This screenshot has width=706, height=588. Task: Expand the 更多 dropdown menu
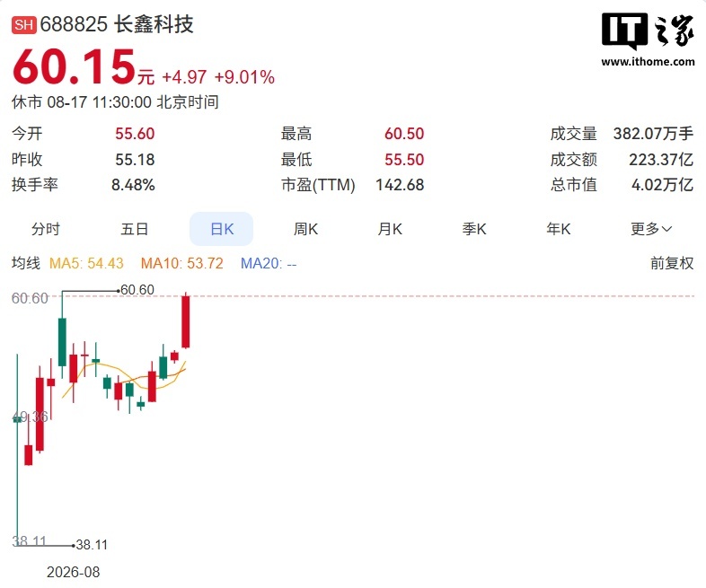651,229
